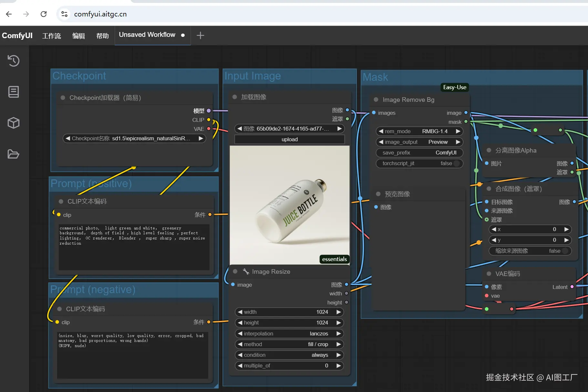Viewport: 588px width, 392px height.
Task: Click the positive prompt text box
Action: [x=134, y=247]
